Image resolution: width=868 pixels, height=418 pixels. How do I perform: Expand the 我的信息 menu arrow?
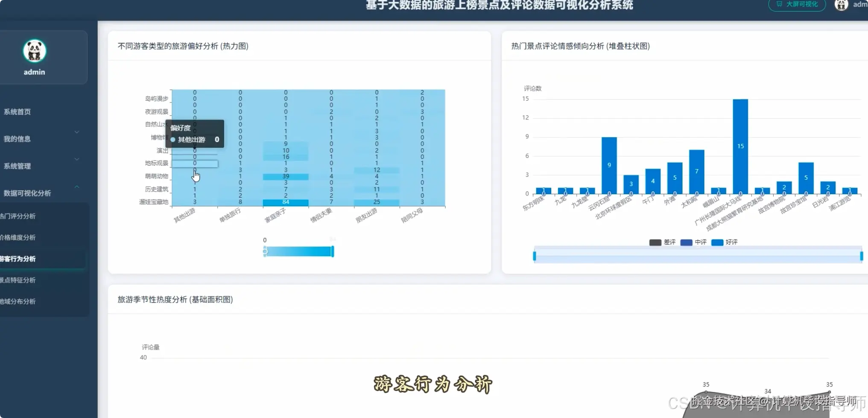[x=77, y=132]
